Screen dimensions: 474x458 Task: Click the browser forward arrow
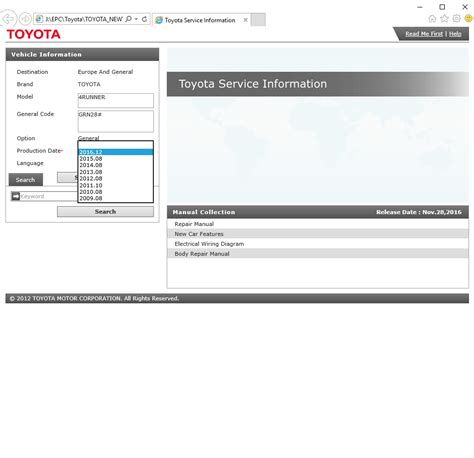coord(25,19)
